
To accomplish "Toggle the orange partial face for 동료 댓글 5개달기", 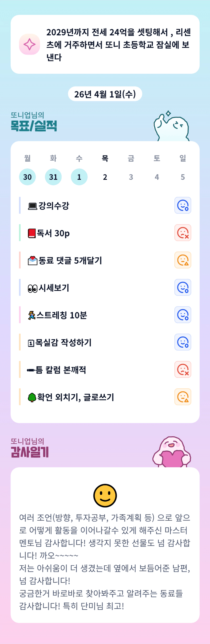I will tap(183, 260).
